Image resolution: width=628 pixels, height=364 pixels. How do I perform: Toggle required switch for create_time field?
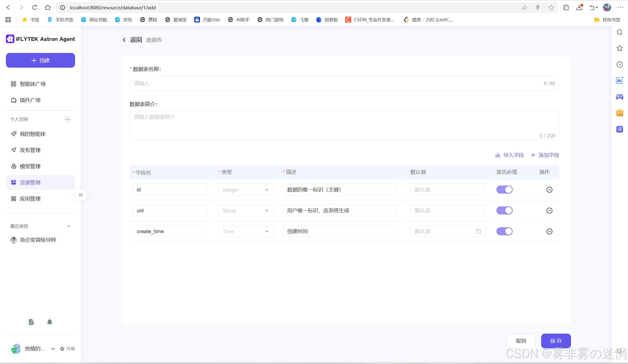tap(504, 231)
